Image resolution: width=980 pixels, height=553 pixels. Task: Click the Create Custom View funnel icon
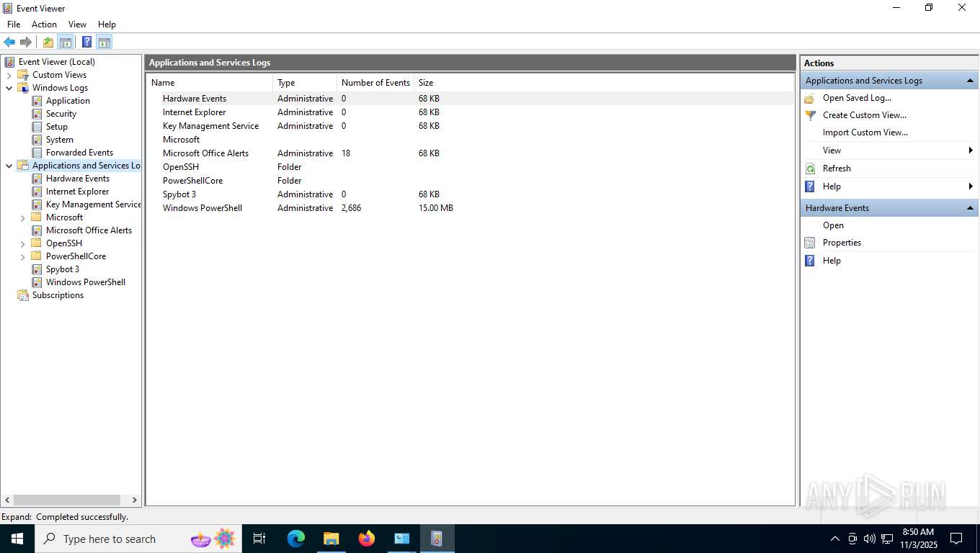(810, 115)
